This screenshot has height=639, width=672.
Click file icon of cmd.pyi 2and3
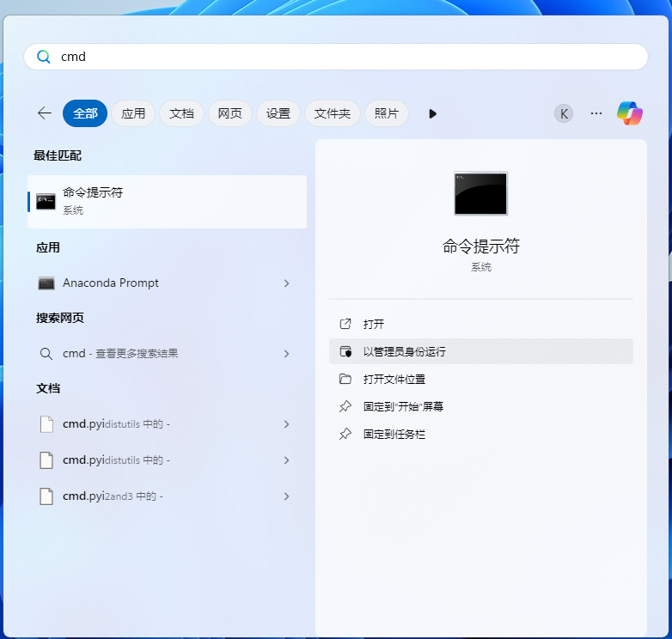46,496
